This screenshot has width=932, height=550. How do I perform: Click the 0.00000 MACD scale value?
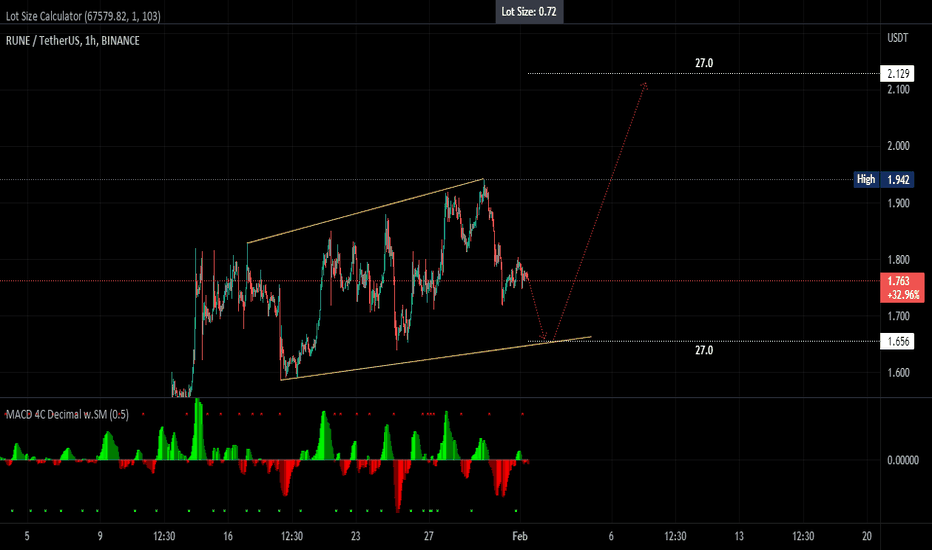[903, 460]
